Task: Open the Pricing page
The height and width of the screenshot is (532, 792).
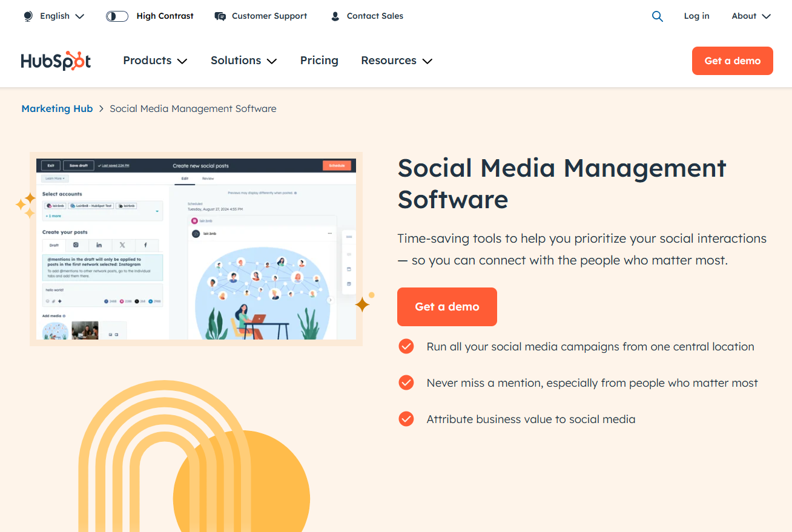Action: pos(319,61)
